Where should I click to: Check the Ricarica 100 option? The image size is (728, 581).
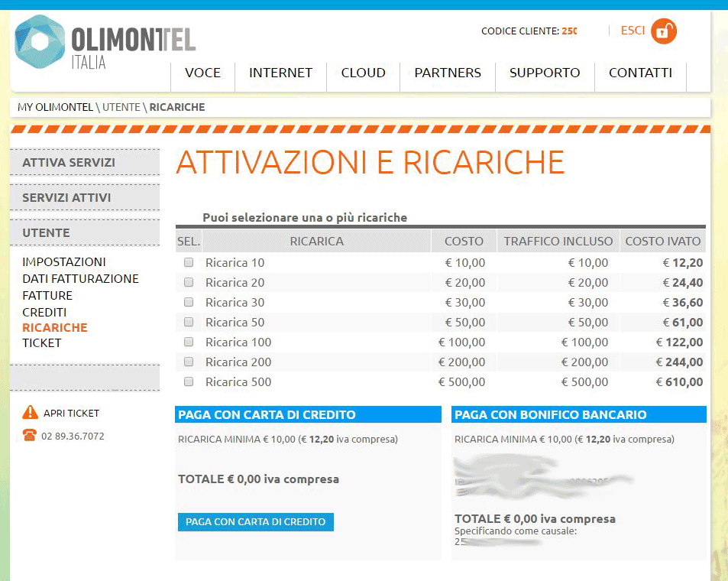189,342
